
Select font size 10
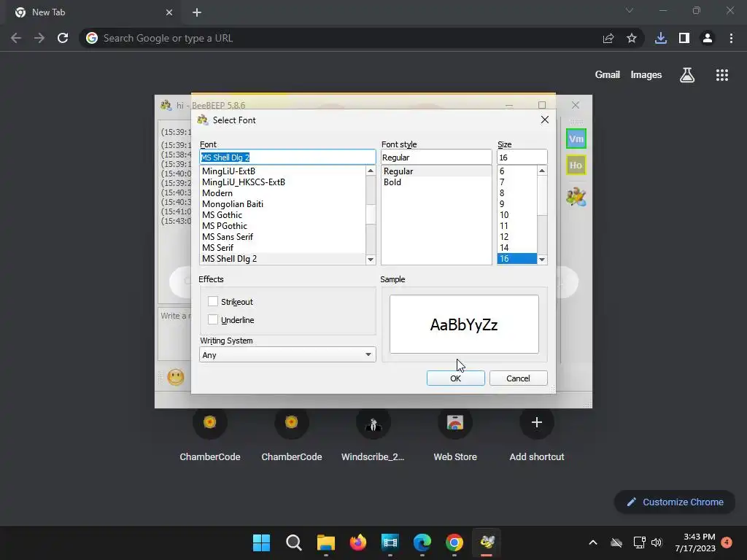517,215
